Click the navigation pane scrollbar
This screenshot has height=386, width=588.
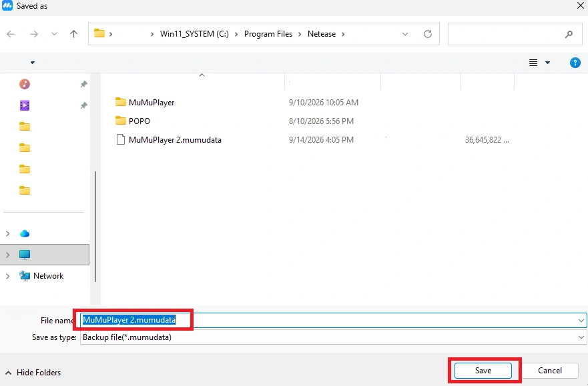pyautogui.click(x=95, y=226)
